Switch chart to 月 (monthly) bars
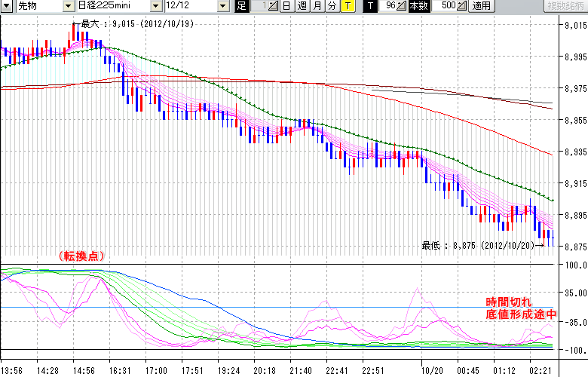Viewport: 588px width, 377px height. click(x=317, y=6)
